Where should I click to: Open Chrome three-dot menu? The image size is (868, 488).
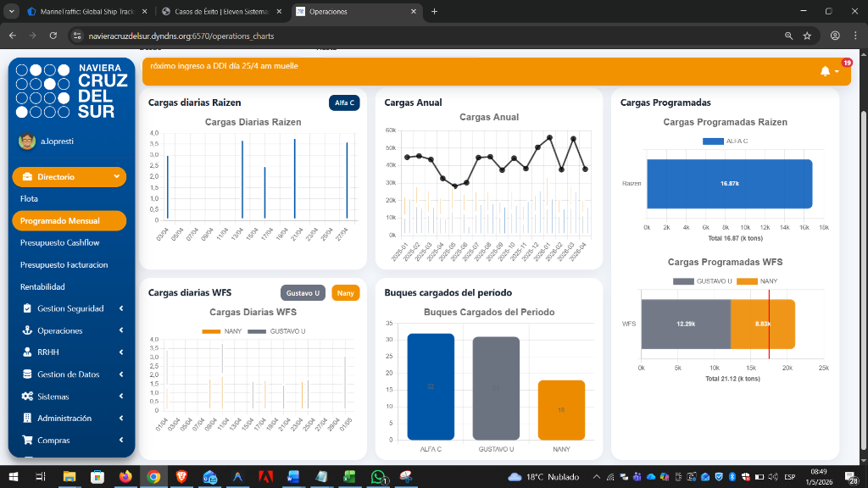[855, 36]
